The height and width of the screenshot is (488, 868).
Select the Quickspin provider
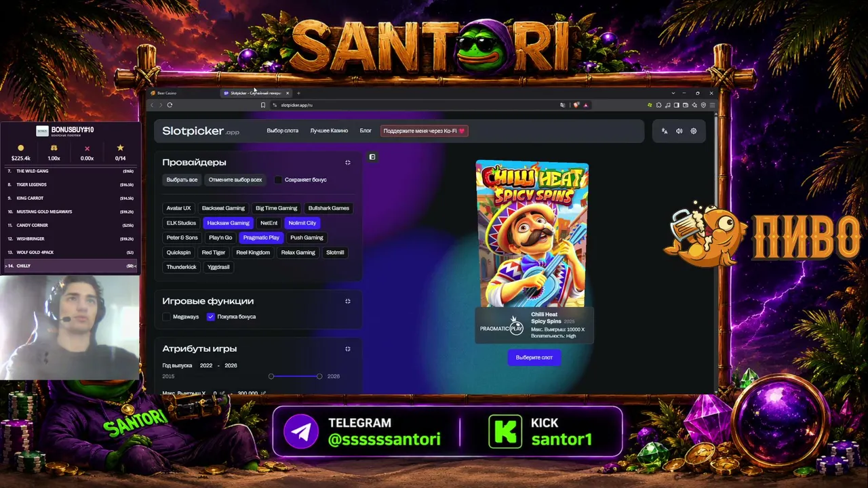click(178, 252)
